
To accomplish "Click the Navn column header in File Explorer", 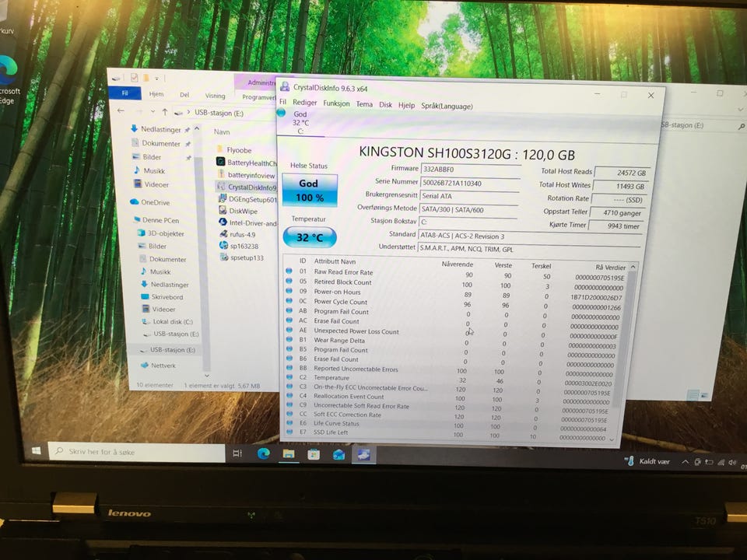I will [x=222, y=132].
